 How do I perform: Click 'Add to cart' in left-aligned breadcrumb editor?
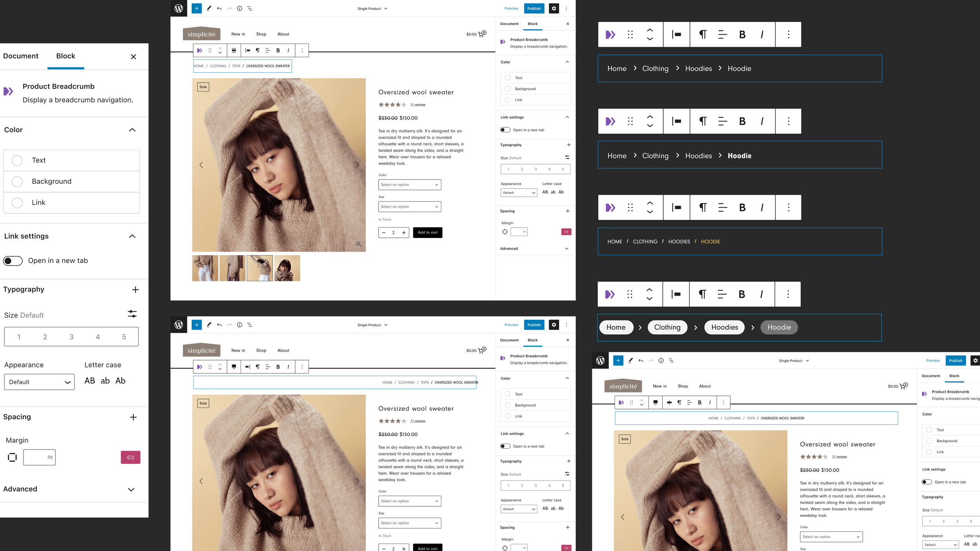click(428, 232)
